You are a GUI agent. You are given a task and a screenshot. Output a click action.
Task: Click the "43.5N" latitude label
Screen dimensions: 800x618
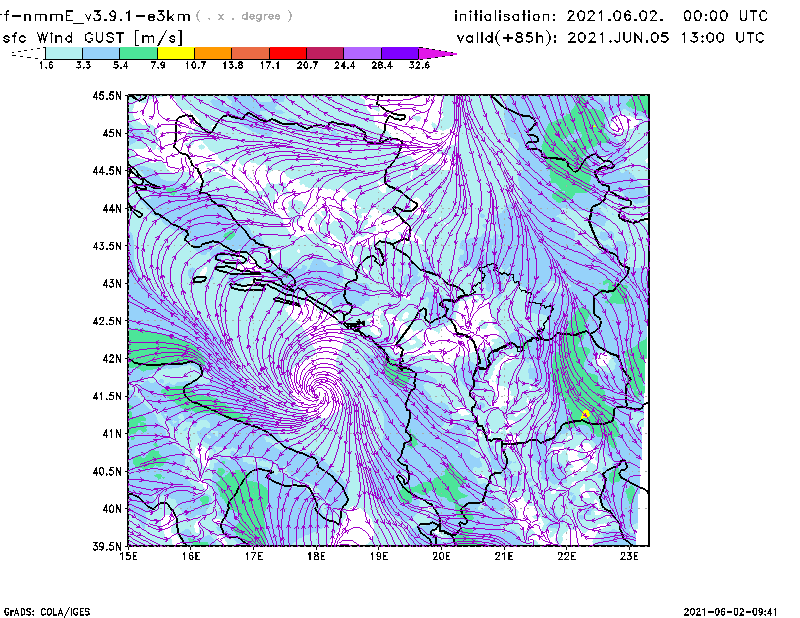pos(107,246)
